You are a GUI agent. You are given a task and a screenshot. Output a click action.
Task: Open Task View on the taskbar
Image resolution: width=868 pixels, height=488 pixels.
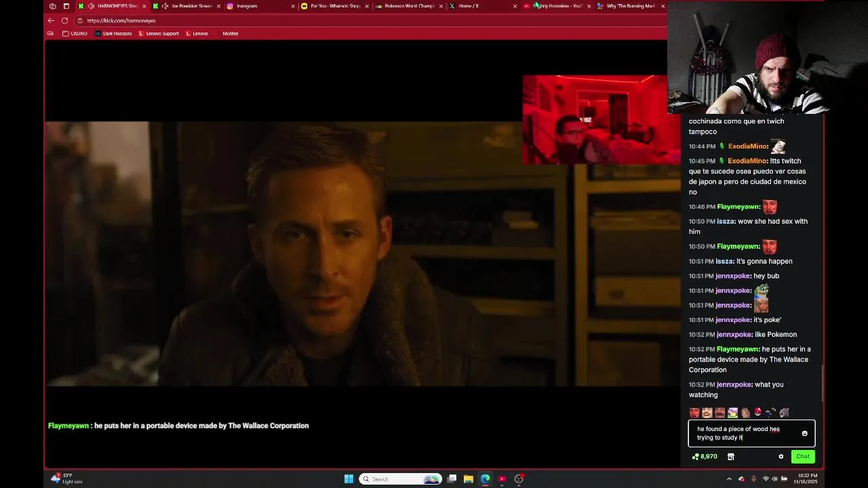click(452, 479)
